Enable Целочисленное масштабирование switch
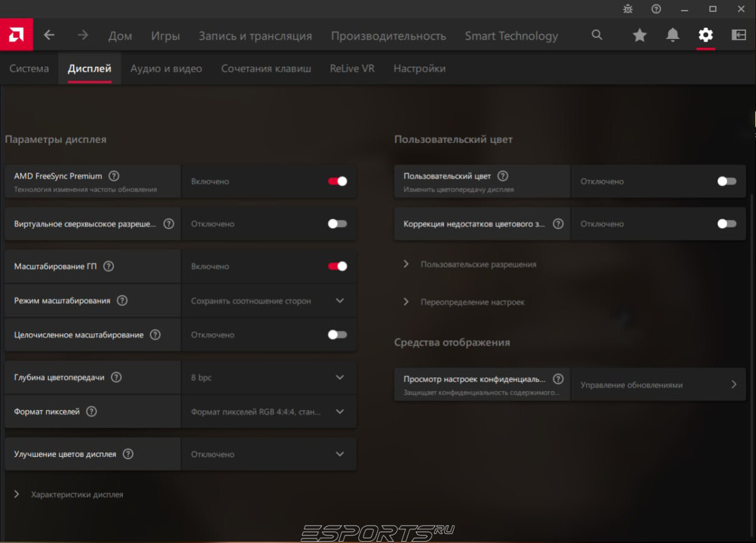This screenshot has height=543, width=756. tap(337, 334)
